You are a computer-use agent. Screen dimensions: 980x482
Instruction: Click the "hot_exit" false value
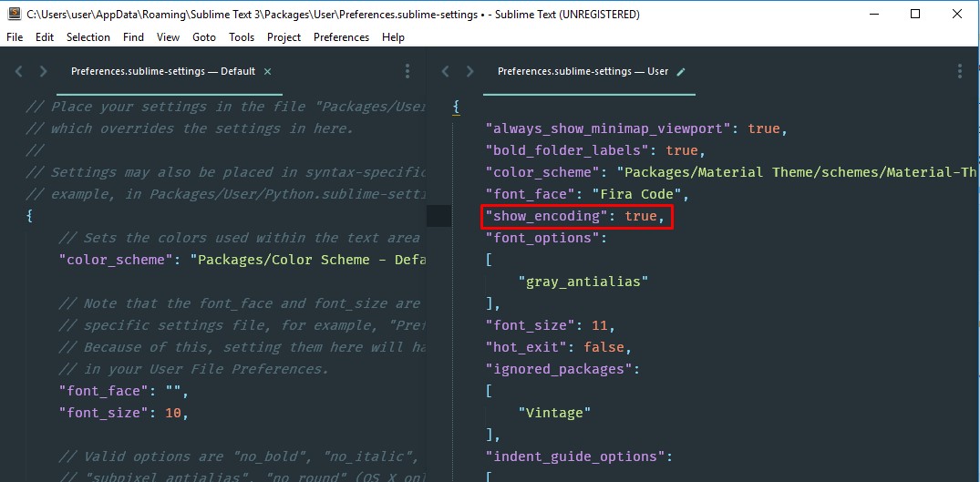pyautogui.click(x=604, y=347)
